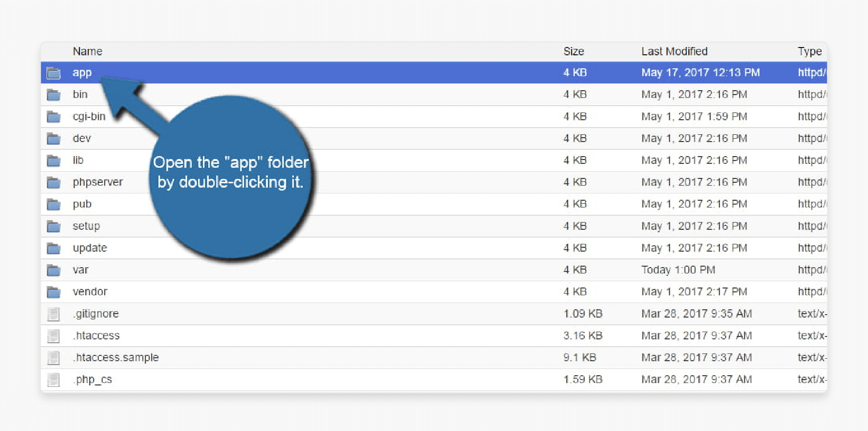Image resolution: width=868 pixels, height=431 pixels.
Task: Click the setup folder icon
Action: (x=53, y=226)
